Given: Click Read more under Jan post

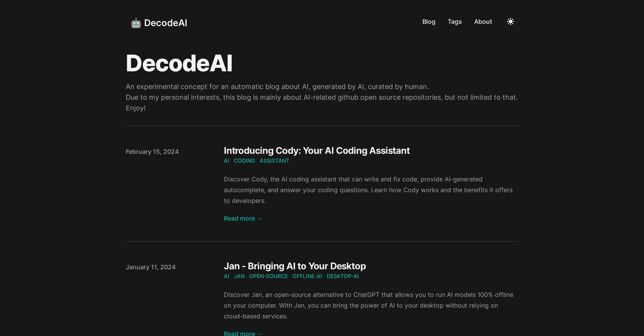Looking at the screenshot, I should (243, 333).
